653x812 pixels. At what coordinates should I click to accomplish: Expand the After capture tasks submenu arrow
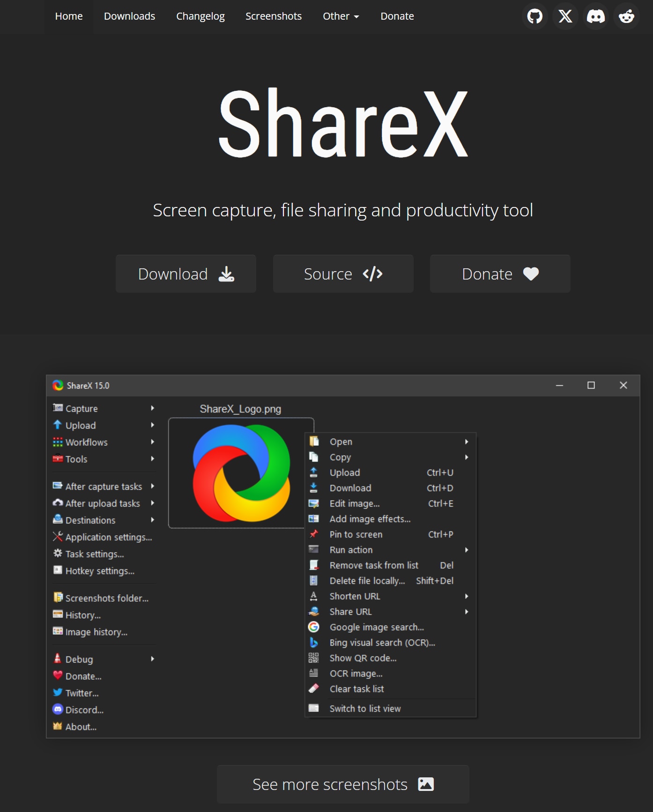point(153,486)
